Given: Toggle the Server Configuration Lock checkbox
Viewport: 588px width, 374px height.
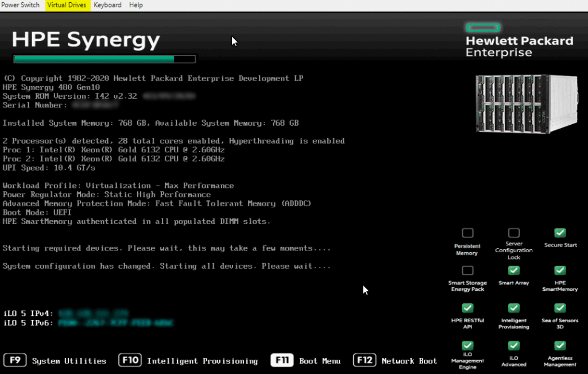Looking at the screenshot, I should click(x=513, y=233).
